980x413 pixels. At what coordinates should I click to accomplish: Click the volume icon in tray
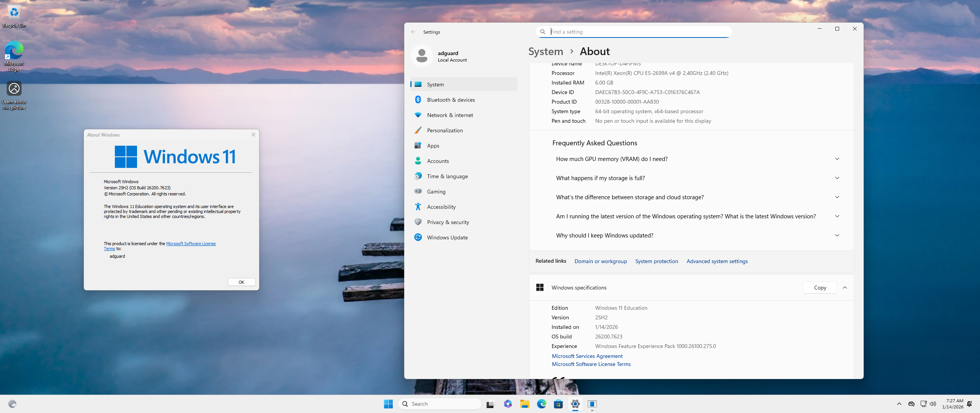tap(933, 404)
